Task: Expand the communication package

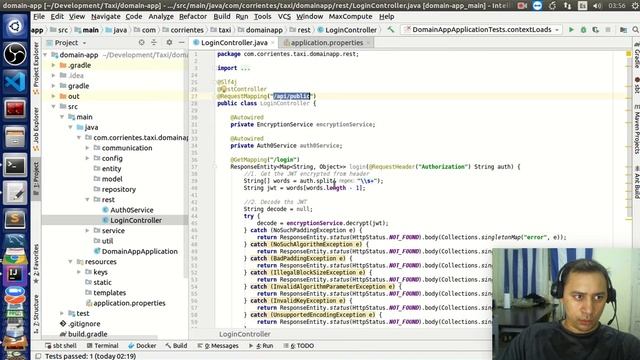Action: click(x=87, y=148)
